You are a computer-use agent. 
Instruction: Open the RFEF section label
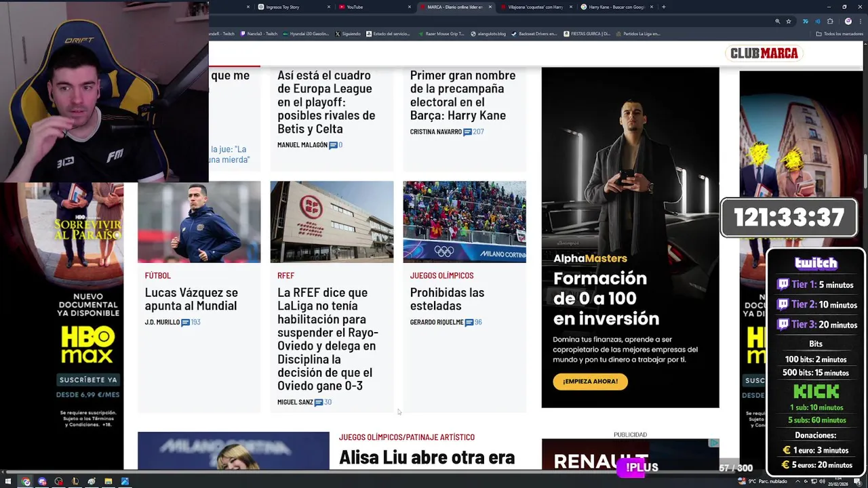pyautogui.click(x=285, y=276)
